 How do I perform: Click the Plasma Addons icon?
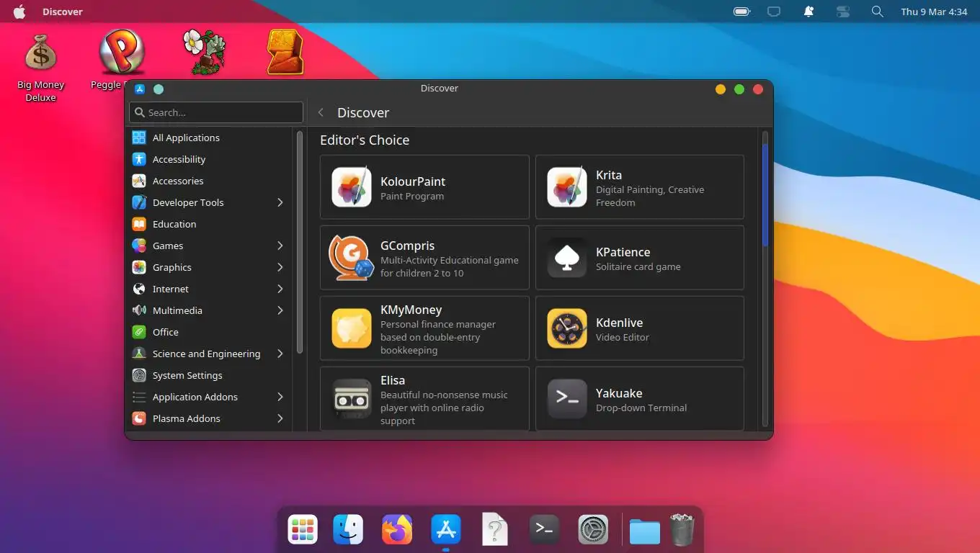pyautogui.click(x=139, y=418)
